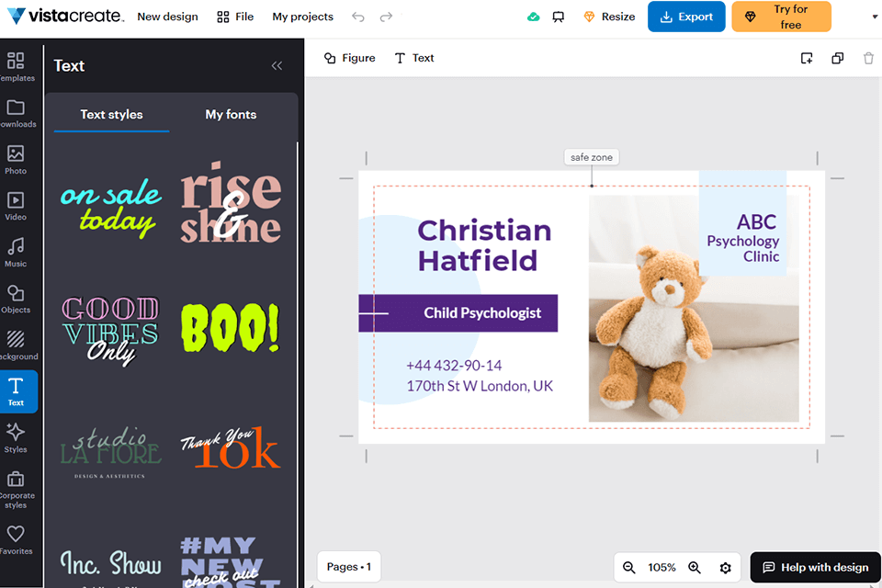Open the Video panel
Screen dimensions: 882x588
16,206
